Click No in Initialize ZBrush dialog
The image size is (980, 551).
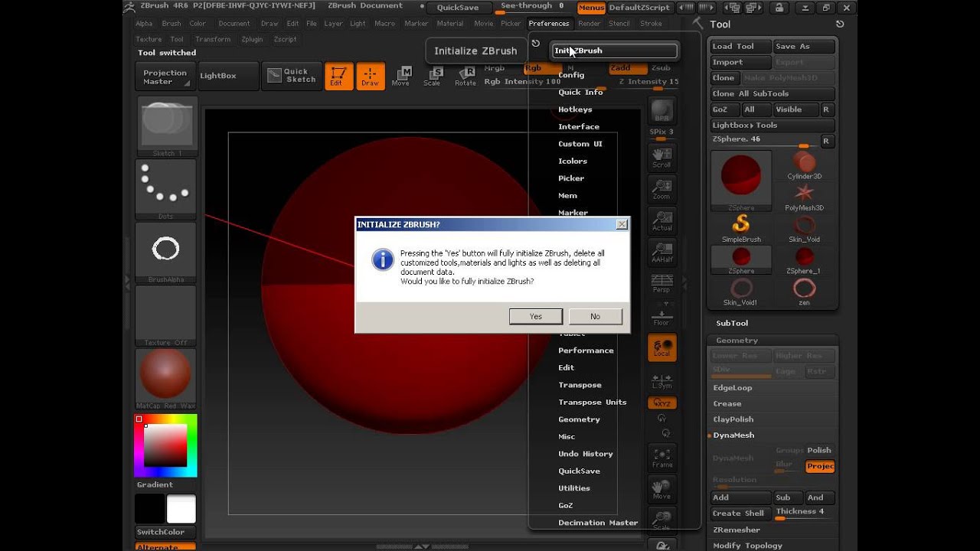pos(595,316)
